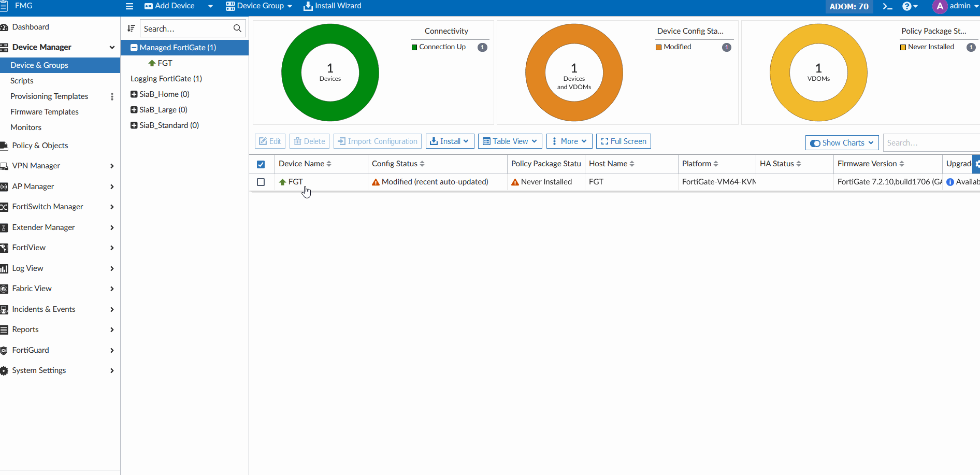Open Firmware Templates in sidebar
The height and width of the screenshot is (475, 980).
pos(45,112)
